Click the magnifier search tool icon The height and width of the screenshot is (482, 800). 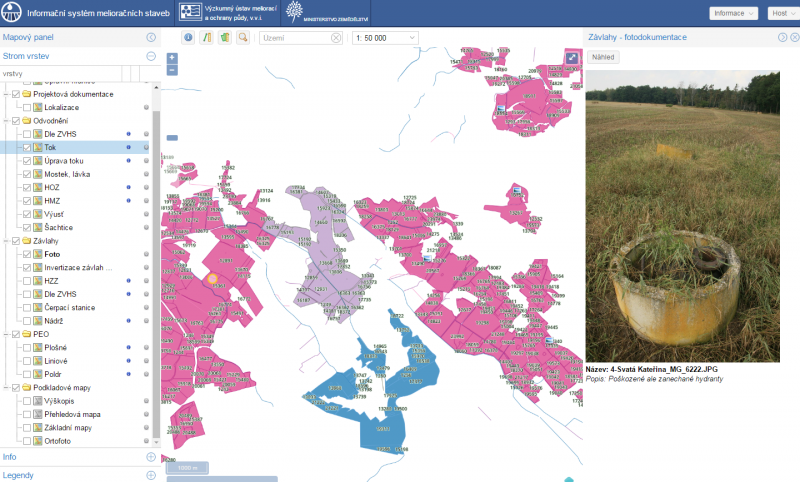243,37
